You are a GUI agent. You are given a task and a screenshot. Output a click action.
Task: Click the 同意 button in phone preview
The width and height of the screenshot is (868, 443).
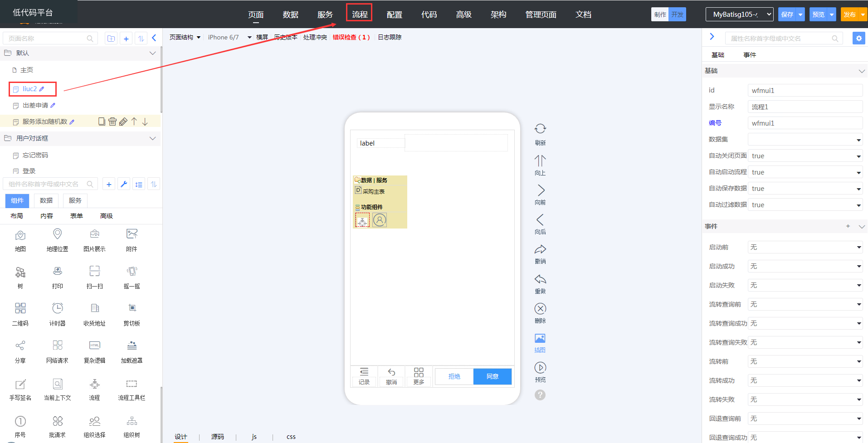tap(493, 376)
